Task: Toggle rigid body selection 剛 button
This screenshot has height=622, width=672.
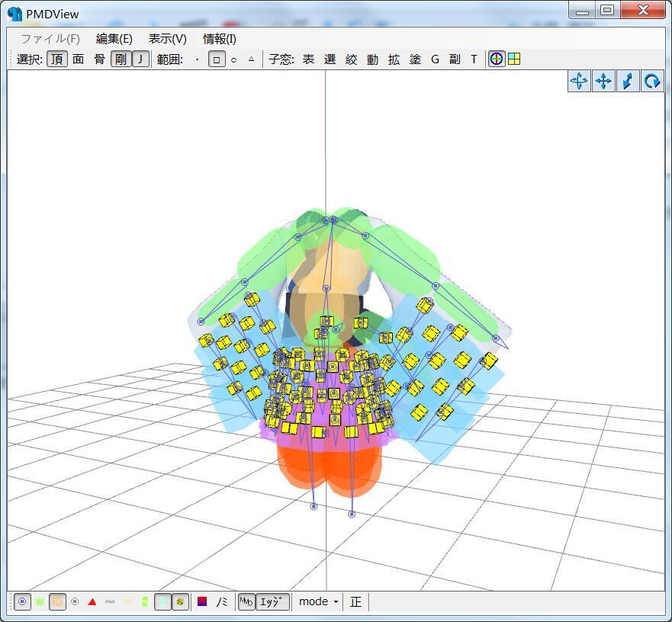Action: click(x=121, y=59)
